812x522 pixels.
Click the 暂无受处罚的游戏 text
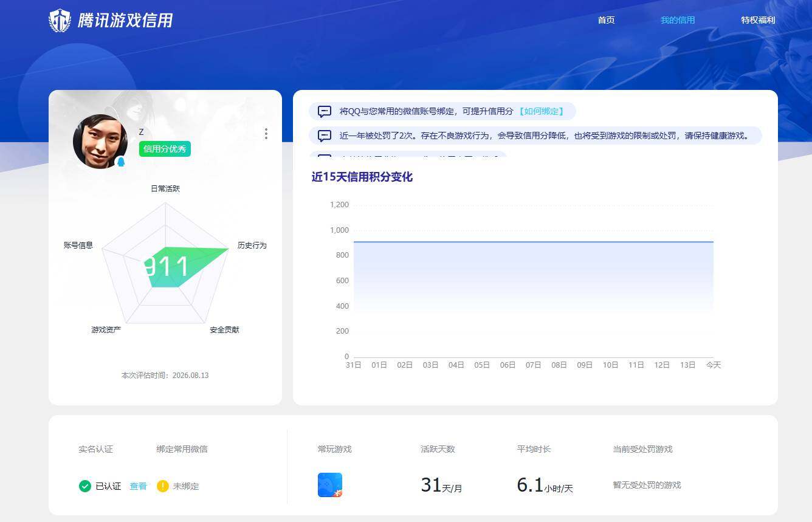click(x=647, y=485)
